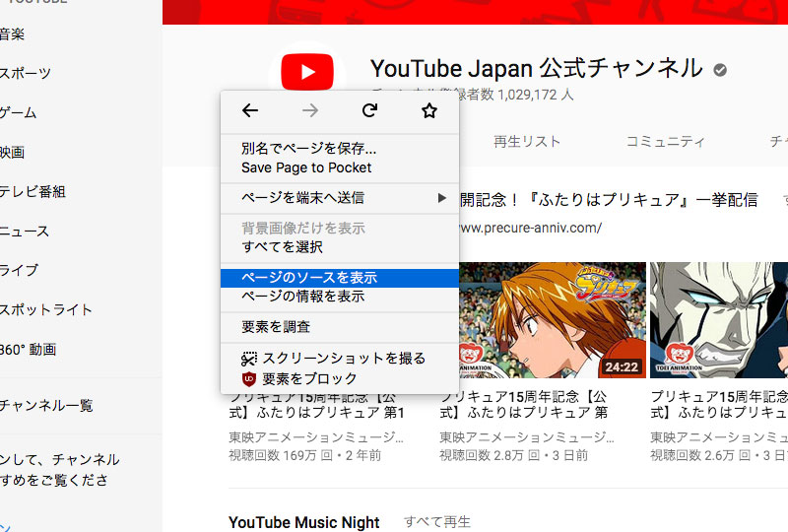Choose スクリーンショットを撮る entry
The image size is (788, 532).
(x=339, y=359)
